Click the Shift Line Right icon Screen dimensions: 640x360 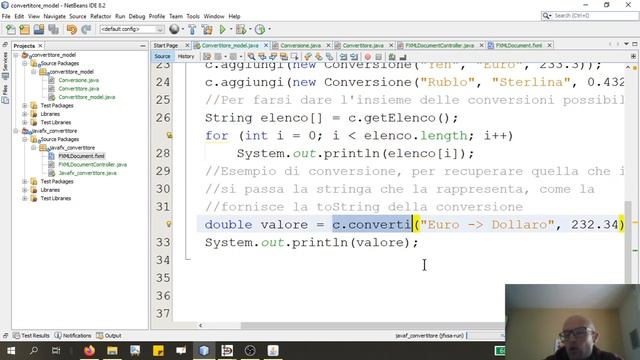354,57
